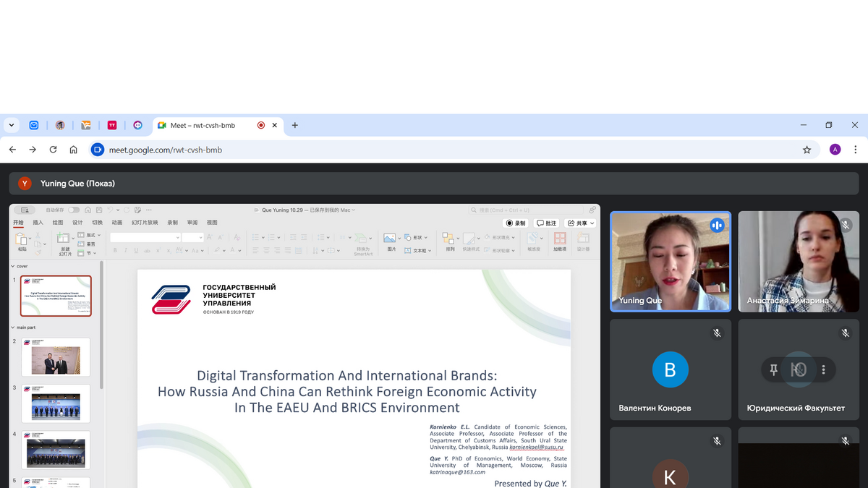The height and width of the screenshot is (488, 868).
Task: Click the PowerPoint search field
Action: point(525,210)
